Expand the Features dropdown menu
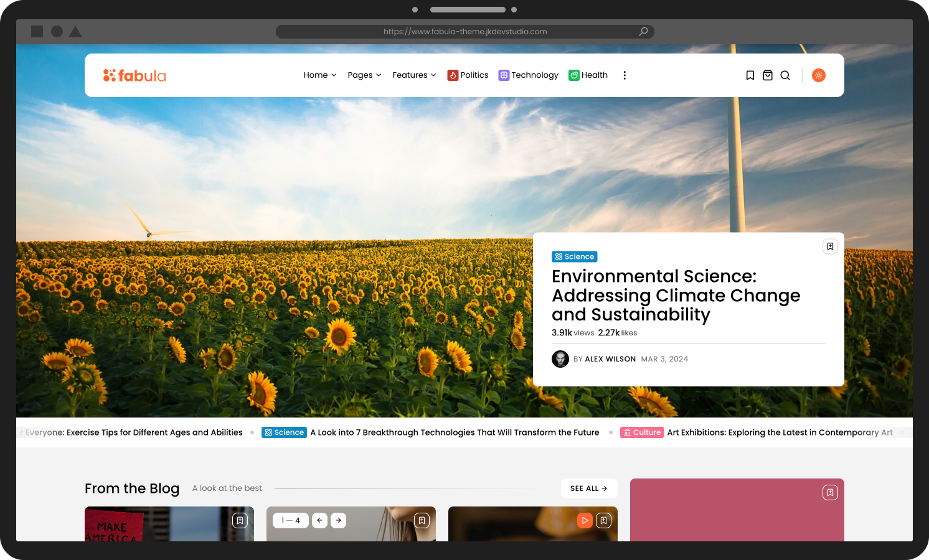This screenshot has height=560, width=929. tap(414, 75)
